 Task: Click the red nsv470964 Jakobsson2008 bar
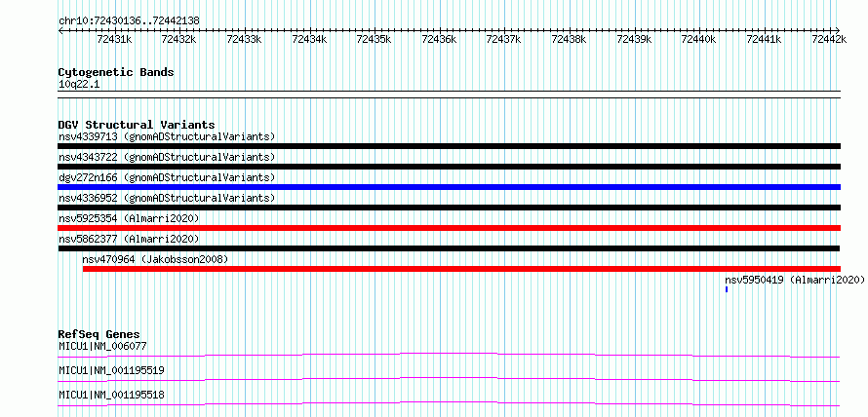click(x=461, y=269)
